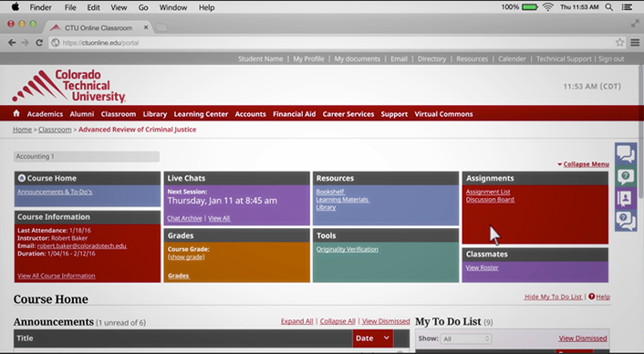Select the CTU Online Classroom tab
Screen dimensions: 644x354
coord(99,27)
